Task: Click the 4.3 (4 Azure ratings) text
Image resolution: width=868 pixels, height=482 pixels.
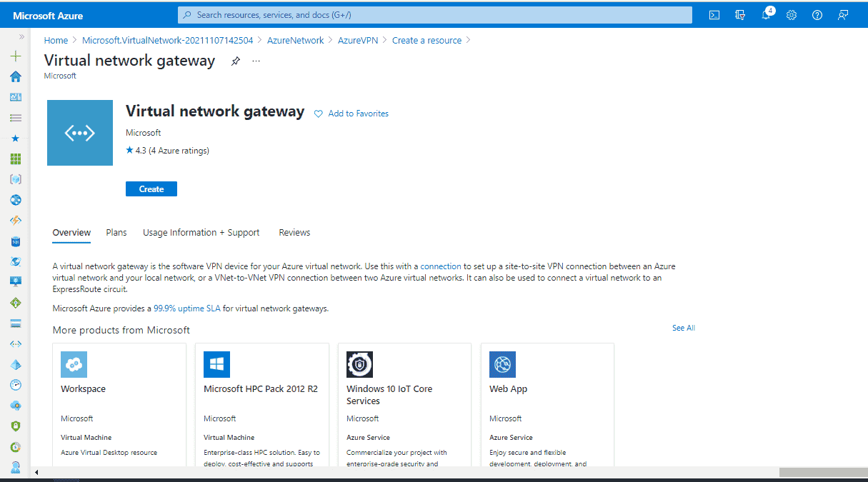Action: pos(172,151)
